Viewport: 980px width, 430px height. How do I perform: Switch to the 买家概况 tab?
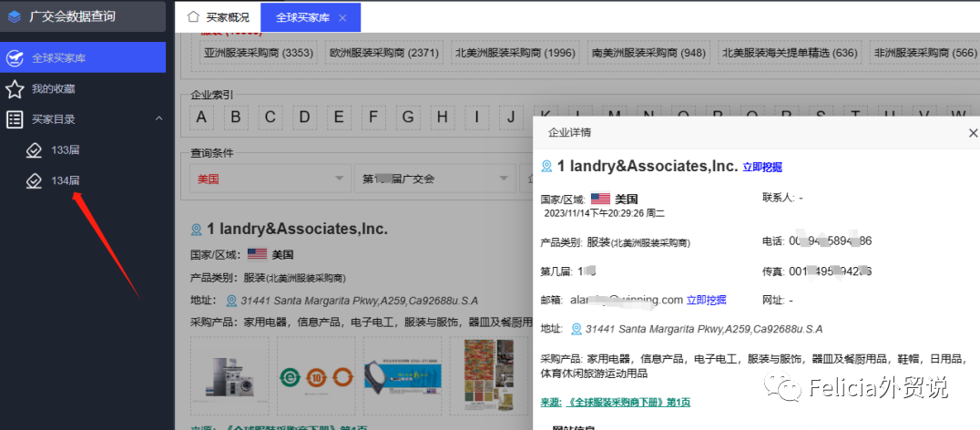[x=226, y=17]
